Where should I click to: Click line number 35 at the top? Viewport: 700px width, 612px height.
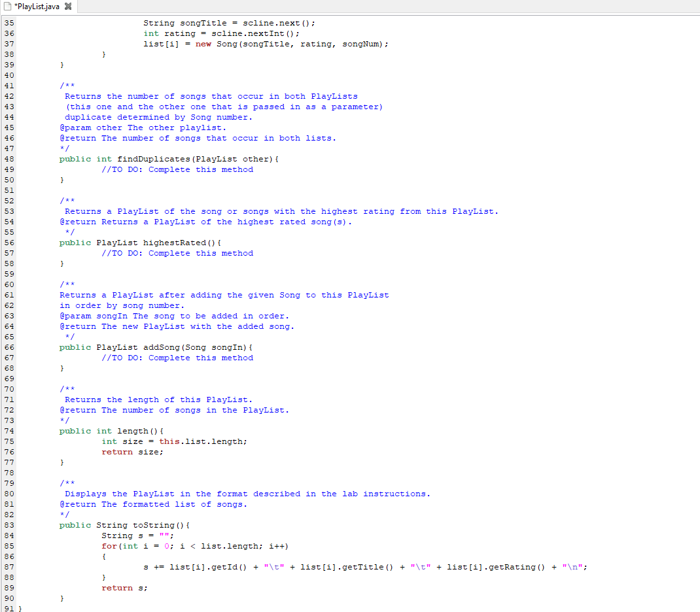point(9,23)
